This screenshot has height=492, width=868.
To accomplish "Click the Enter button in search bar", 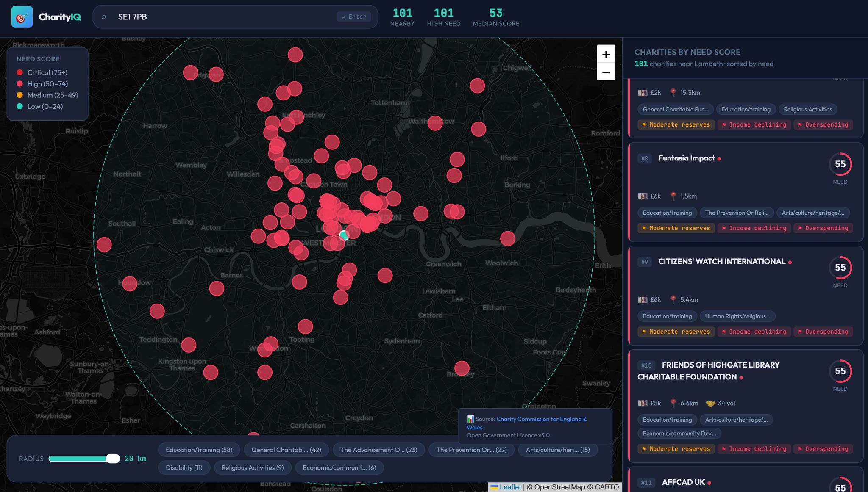I will click(354, 17).
